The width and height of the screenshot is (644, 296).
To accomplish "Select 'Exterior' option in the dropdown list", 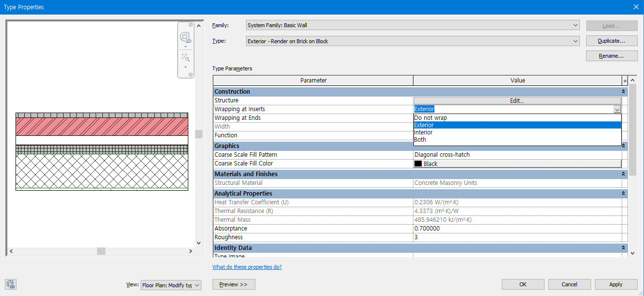I will tap(517, 125).
